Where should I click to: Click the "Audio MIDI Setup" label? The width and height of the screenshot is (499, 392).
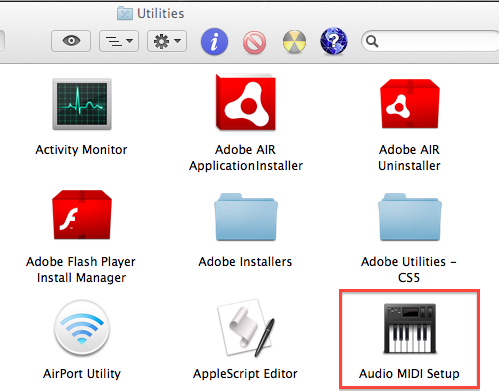(409, 374)
